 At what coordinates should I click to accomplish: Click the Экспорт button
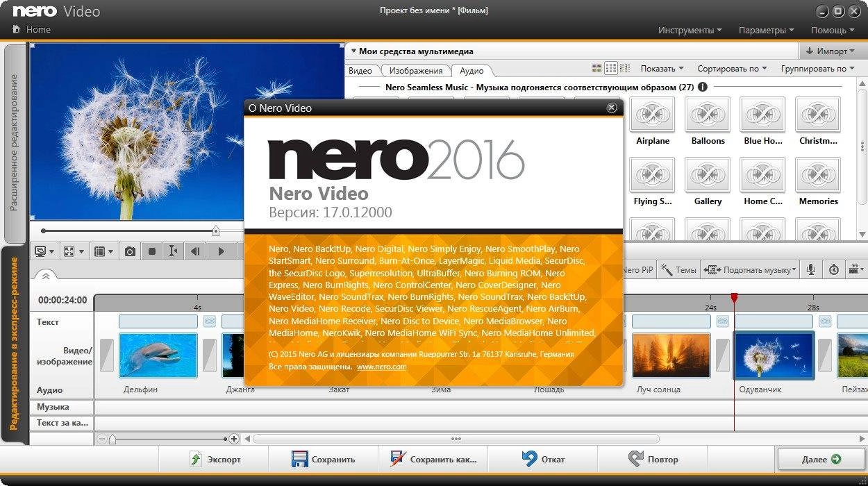215,459
